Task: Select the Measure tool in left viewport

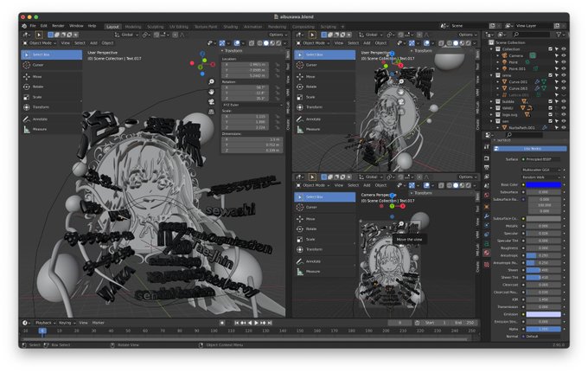Action: click(x=51, y=129)
